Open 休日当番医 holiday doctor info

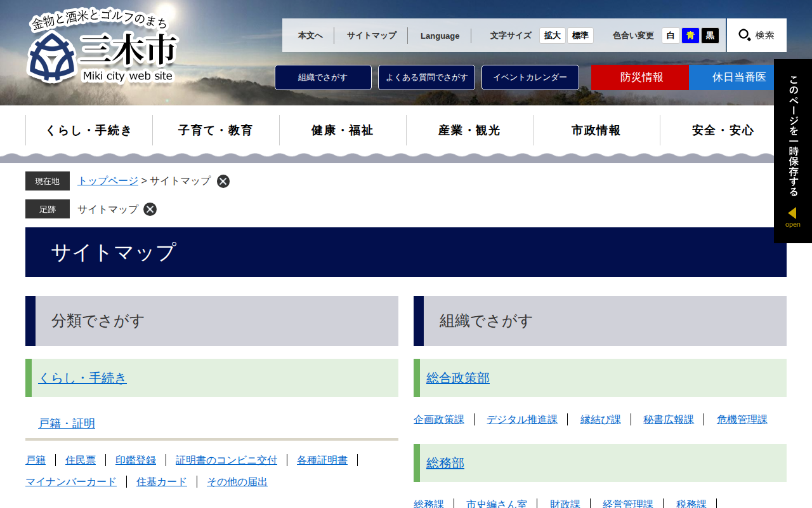pos(738,77)
